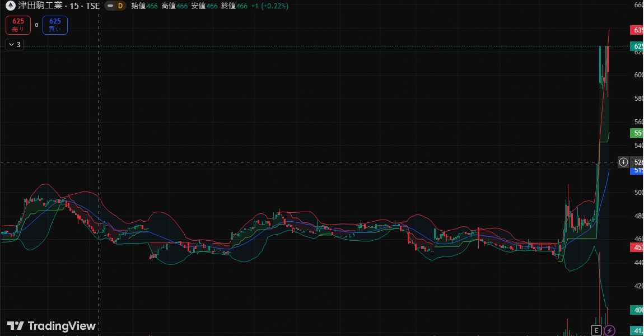Click the 580 price scale label

pyautogui.click(x=638, y=99)
